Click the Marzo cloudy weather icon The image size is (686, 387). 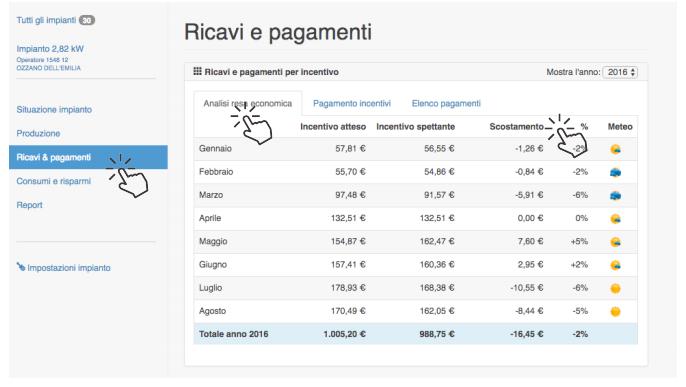615,195
